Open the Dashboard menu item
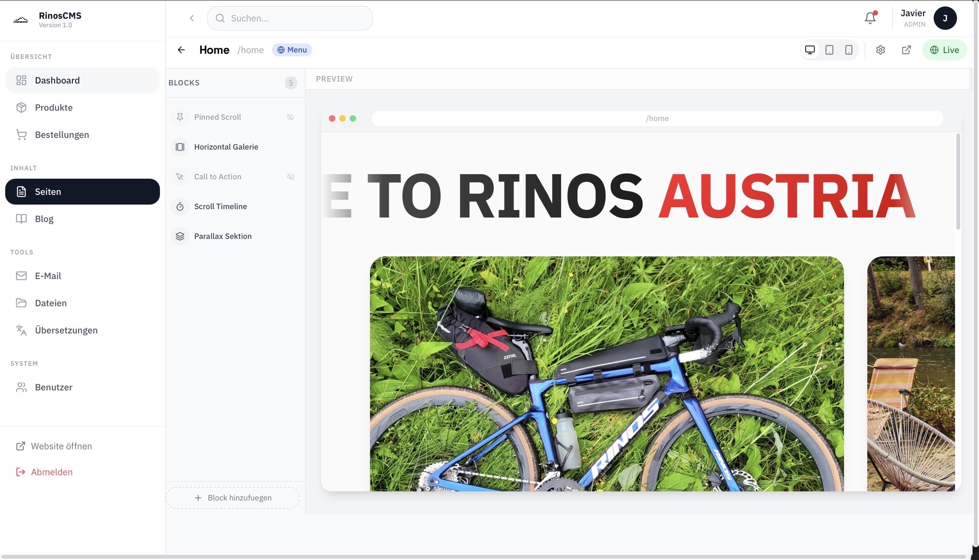 point(82,80)
